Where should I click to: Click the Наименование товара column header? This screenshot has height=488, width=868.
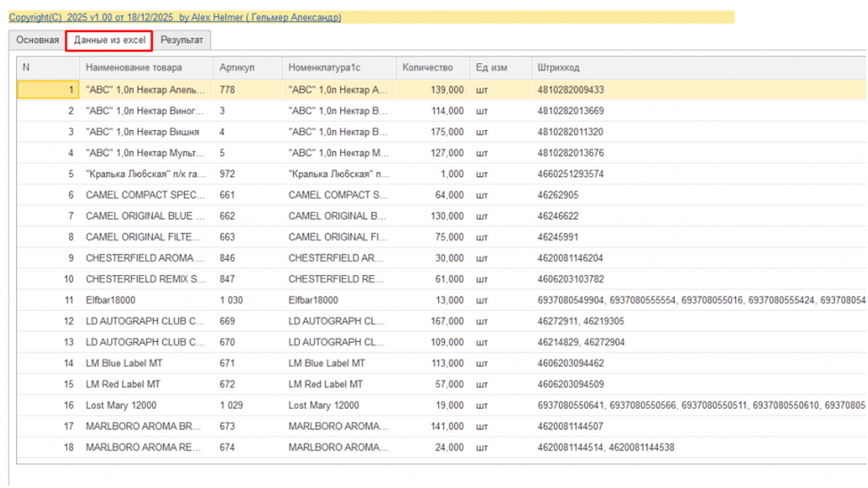point(134,68)
